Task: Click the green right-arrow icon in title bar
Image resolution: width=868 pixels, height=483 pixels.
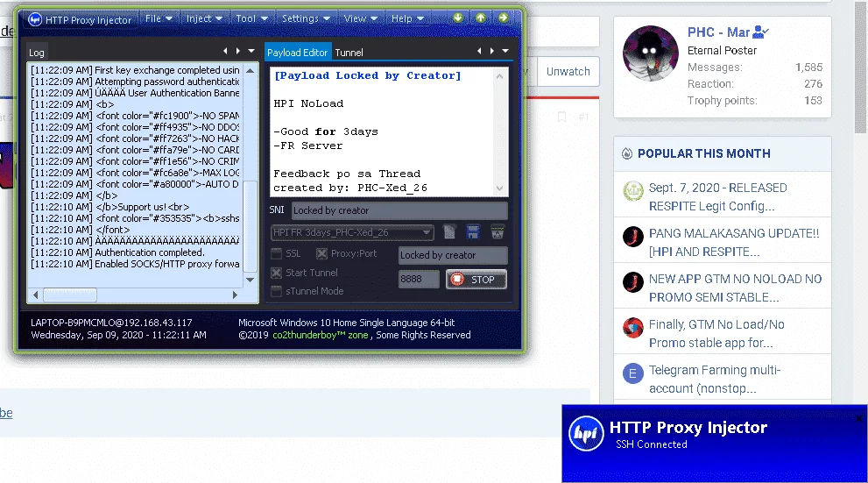Action: 504,18
